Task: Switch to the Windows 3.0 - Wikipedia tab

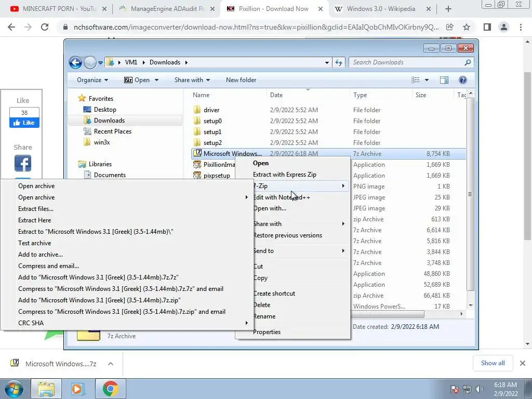Action: [381, 9]
